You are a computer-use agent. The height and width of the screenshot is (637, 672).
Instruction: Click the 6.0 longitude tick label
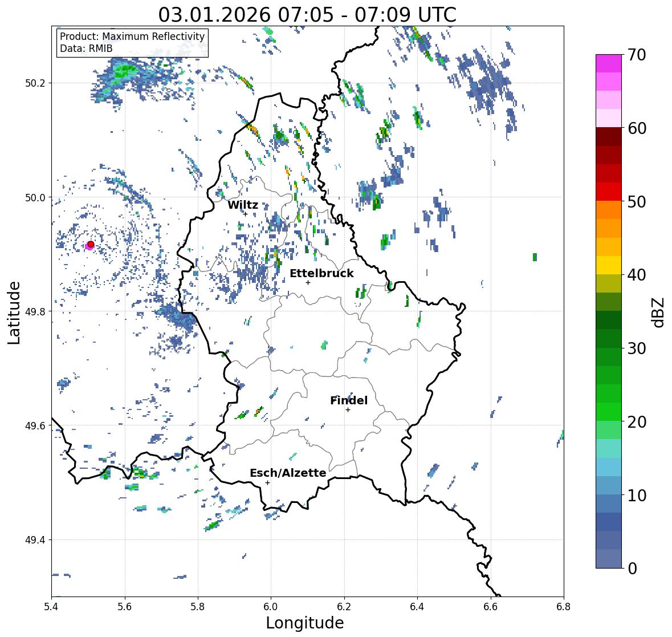[x=271, y=607]
